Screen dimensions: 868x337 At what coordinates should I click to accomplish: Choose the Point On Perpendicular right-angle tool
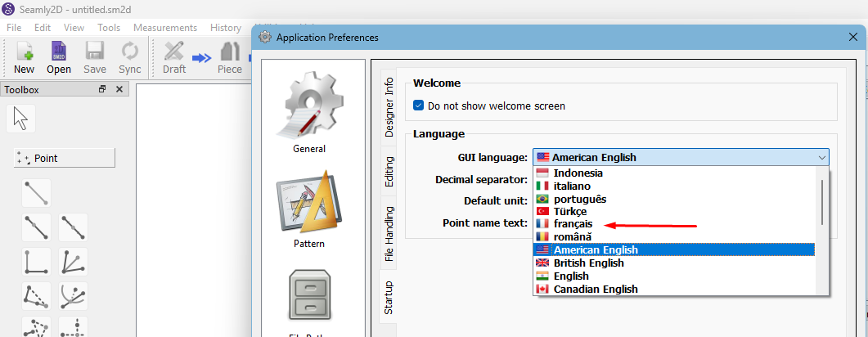tap(36, 262)
